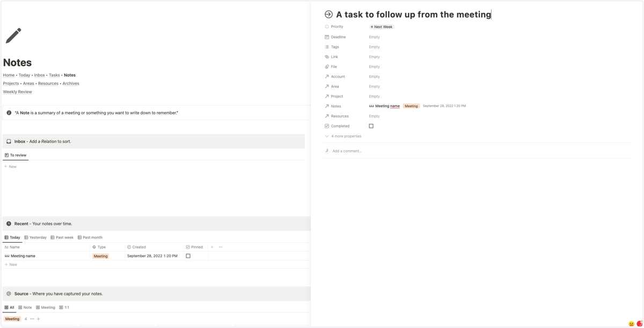Image resolution: width=644 pixels, height=328 pixels.
Task: Open the Weekly Review link
Action: [x=17, y=92]
